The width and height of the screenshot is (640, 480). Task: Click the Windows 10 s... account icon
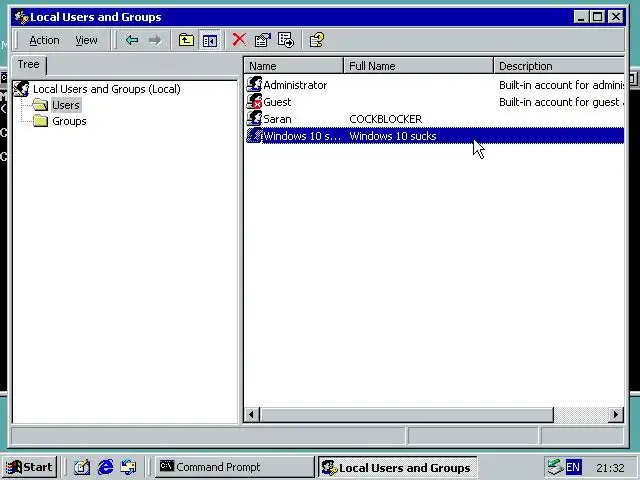point(254,136)
